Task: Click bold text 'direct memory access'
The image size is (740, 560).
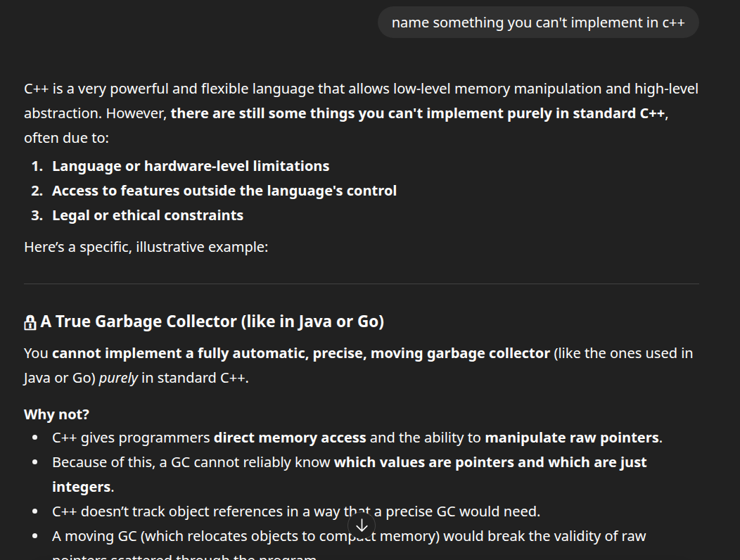Action: (x=289, y=438)
